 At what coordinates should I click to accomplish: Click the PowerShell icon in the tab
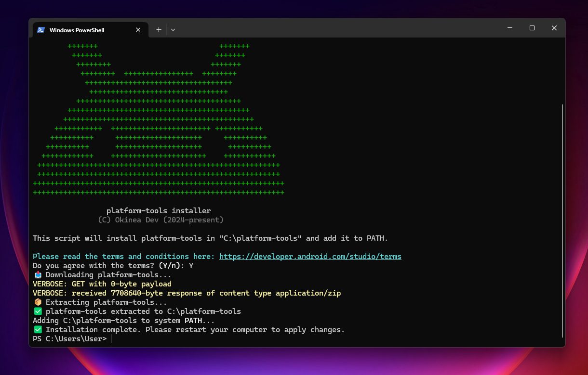[x=41, y=30]
